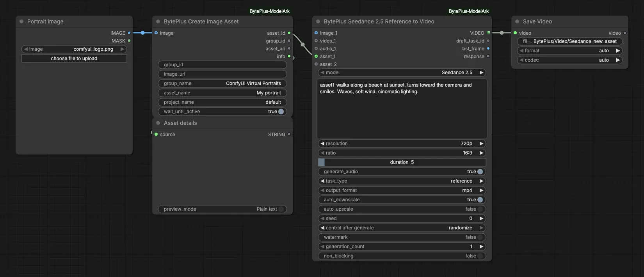Click choose file to upload button
The image size is (644, 277).
tap(74, 59)
